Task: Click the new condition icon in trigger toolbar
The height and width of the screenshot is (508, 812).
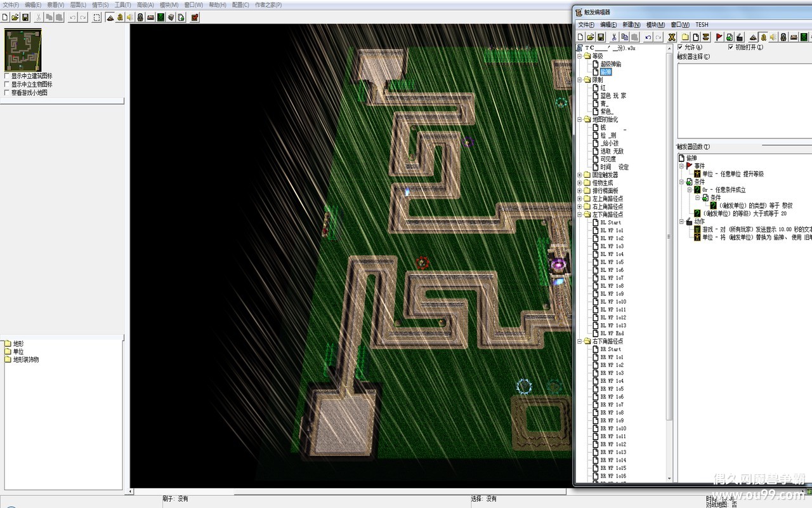Action: tap(730, 37)
